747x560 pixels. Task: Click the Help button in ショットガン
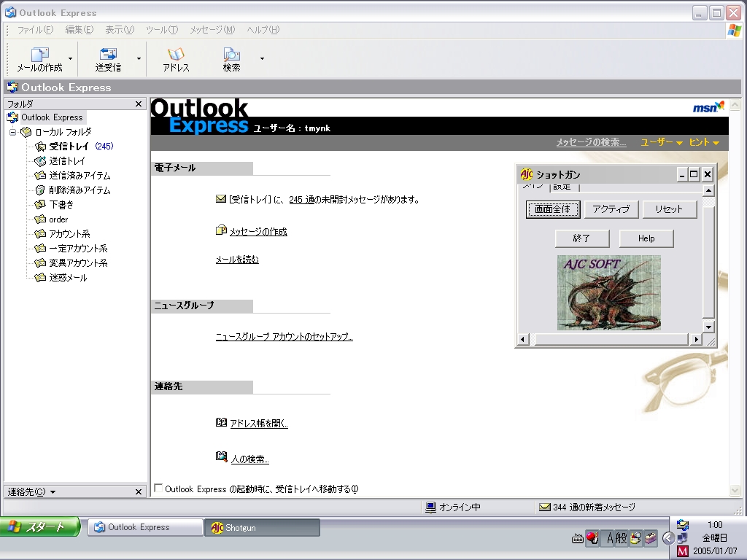coord(646,238)
